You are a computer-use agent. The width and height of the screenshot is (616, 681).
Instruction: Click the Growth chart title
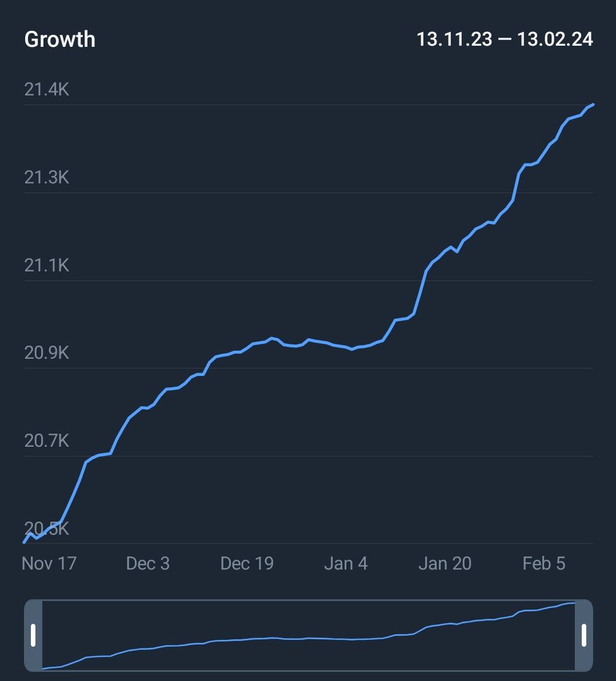60,39
